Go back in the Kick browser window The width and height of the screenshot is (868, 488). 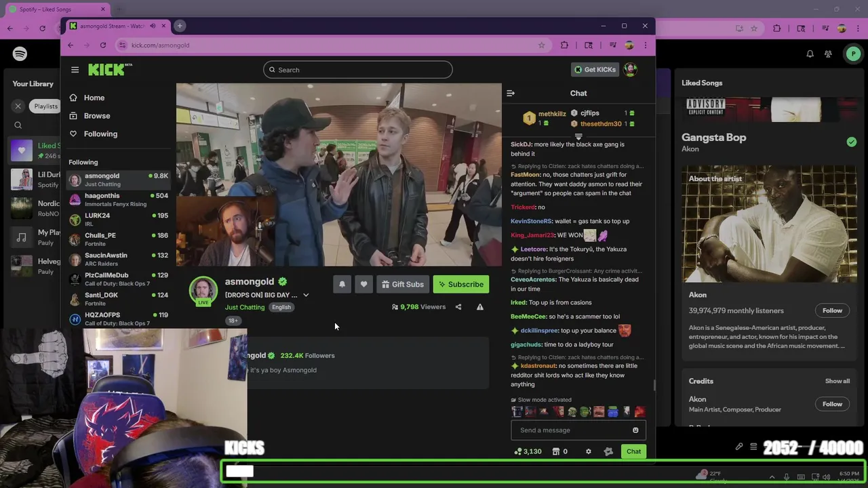click(x=71, y=45)
